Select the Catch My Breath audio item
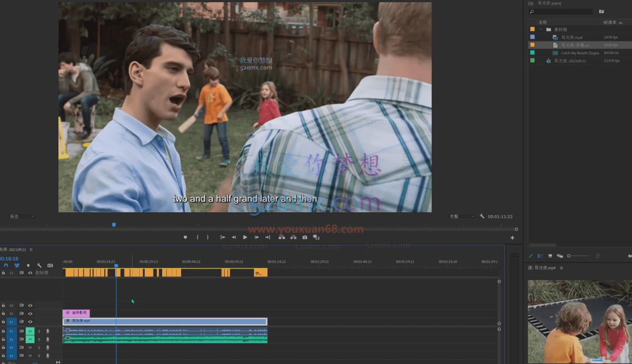632x364 pixels. click(580, 53)
